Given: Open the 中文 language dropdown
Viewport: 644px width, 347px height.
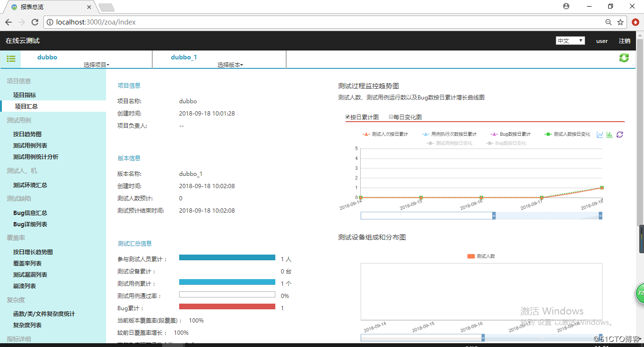Looking at the screenshot, I should point(570,41).
